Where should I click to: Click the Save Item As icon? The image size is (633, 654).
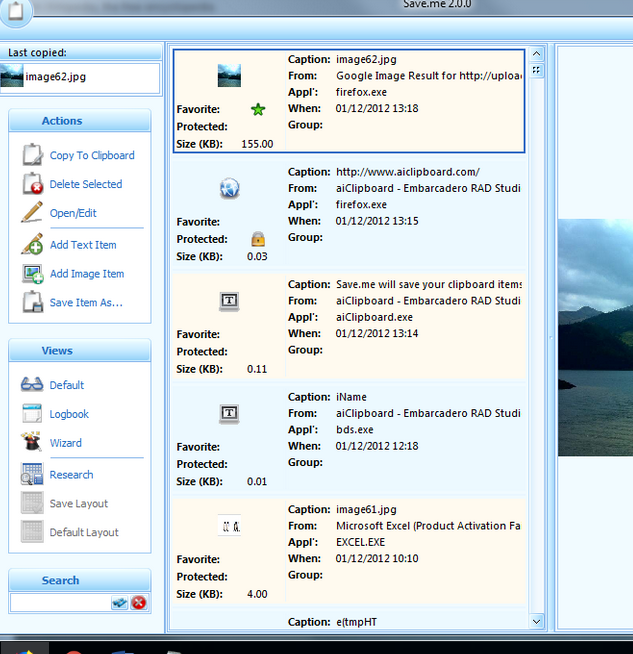[x=33, y=302]
